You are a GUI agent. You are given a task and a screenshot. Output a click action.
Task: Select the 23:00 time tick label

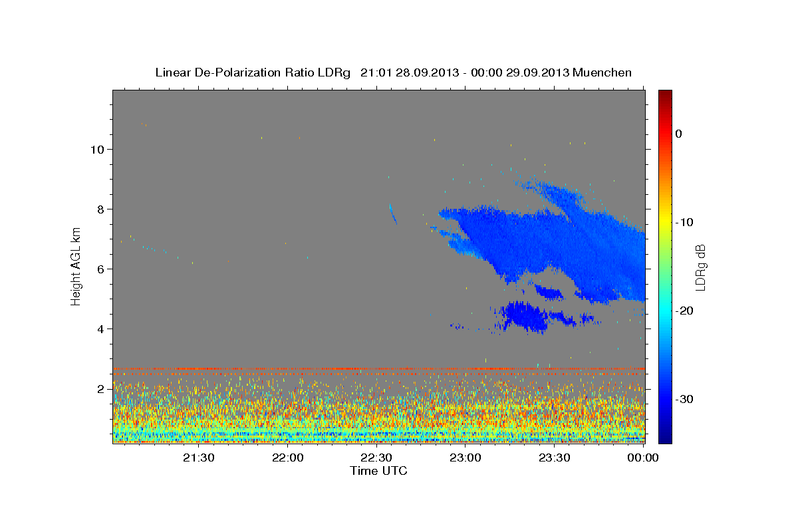pyautogui.click(x=465, y=458)
